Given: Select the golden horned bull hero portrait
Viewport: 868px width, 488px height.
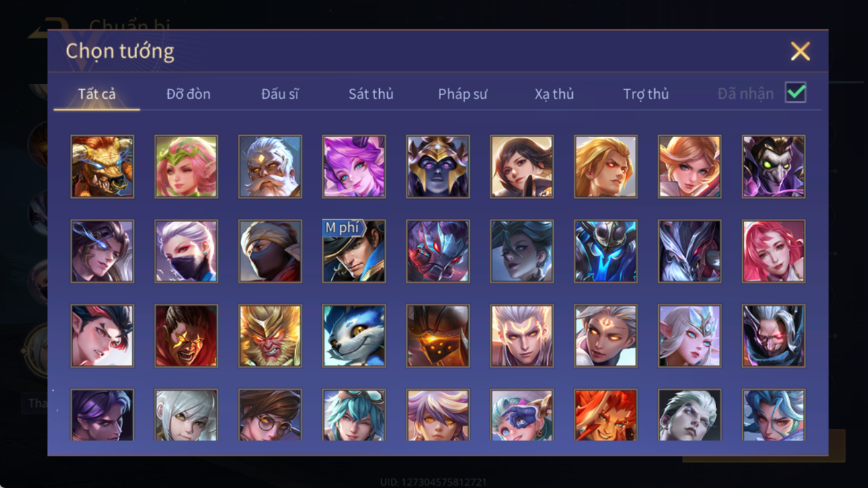Looking at the screenshot, I should click(x=102, y=167).
